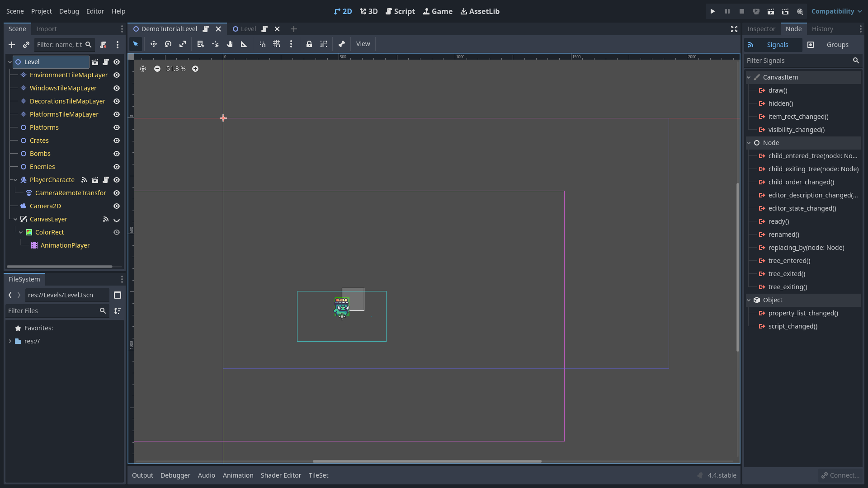The image size is (868, 488).
Task: Open the Compatibility renderer dropdown
Action: pyautogui.click(x=836, y=11)
